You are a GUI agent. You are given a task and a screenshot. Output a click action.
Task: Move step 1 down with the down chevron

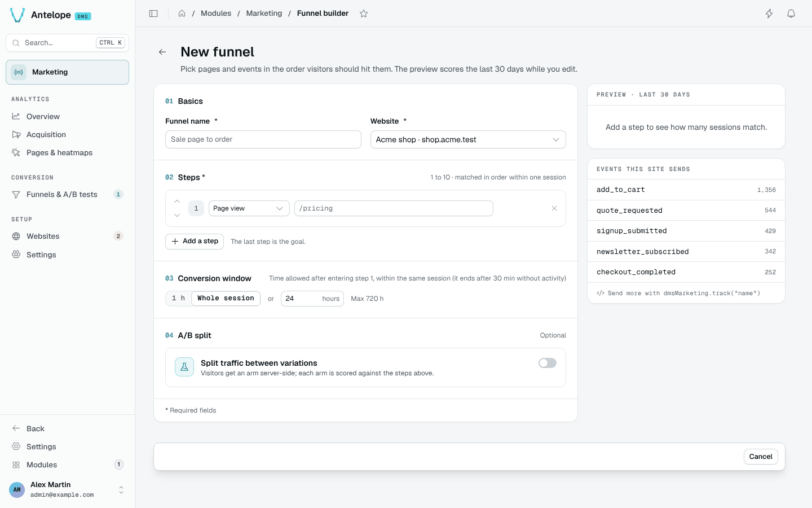pos(177,215)
